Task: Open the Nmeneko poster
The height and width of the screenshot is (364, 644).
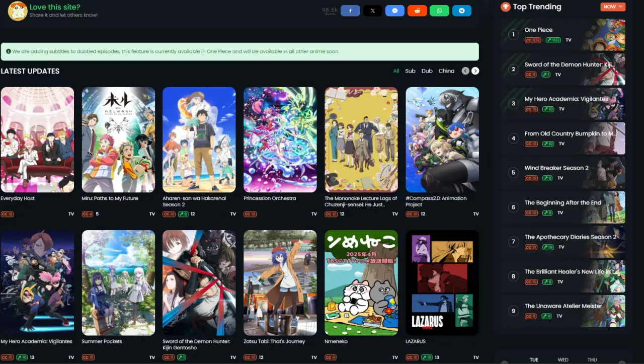Action: point(361,283)
